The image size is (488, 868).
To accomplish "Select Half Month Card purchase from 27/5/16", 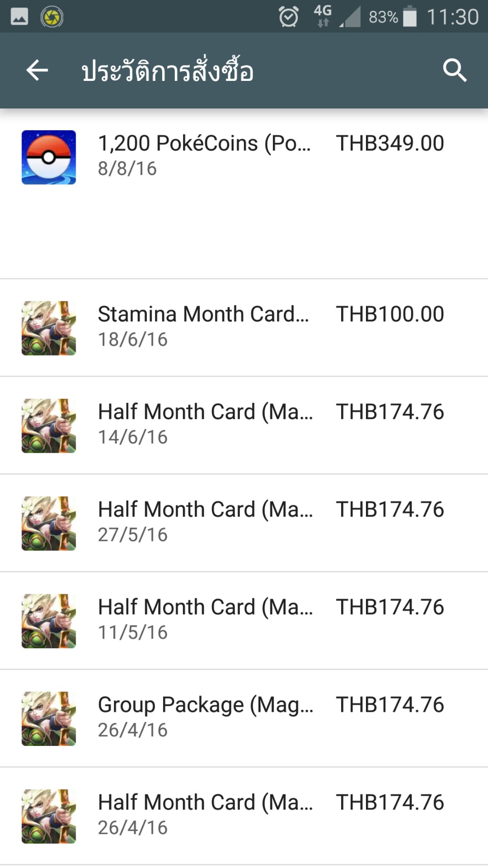I will (244, 524).
